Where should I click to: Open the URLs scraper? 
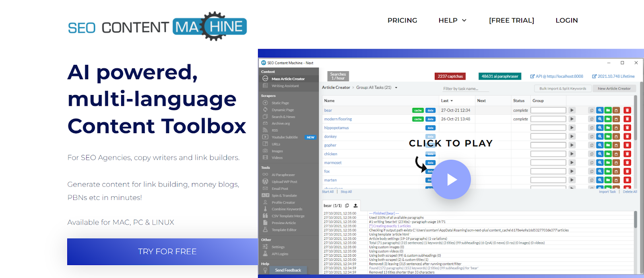(276, 144)
